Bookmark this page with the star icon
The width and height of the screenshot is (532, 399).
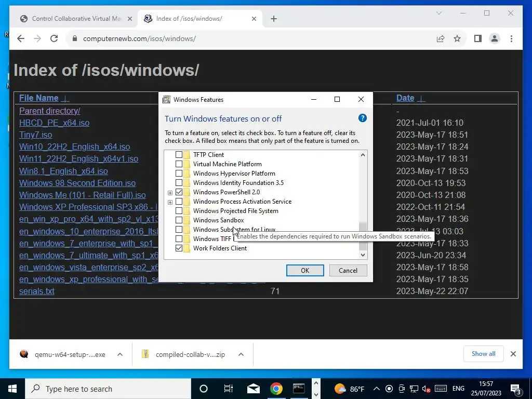(457, 38)
